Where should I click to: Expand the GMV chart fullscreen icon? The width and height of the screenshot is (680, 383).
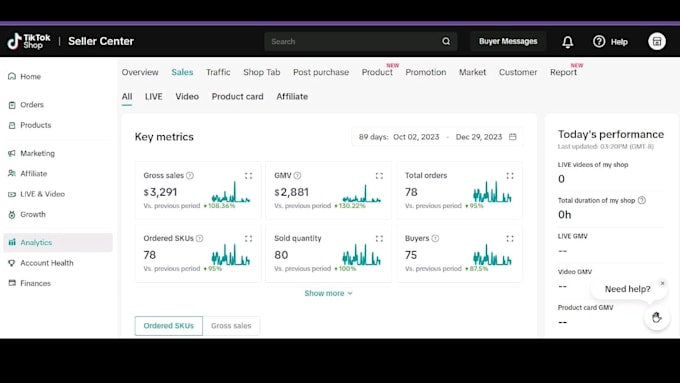(379, 176)
